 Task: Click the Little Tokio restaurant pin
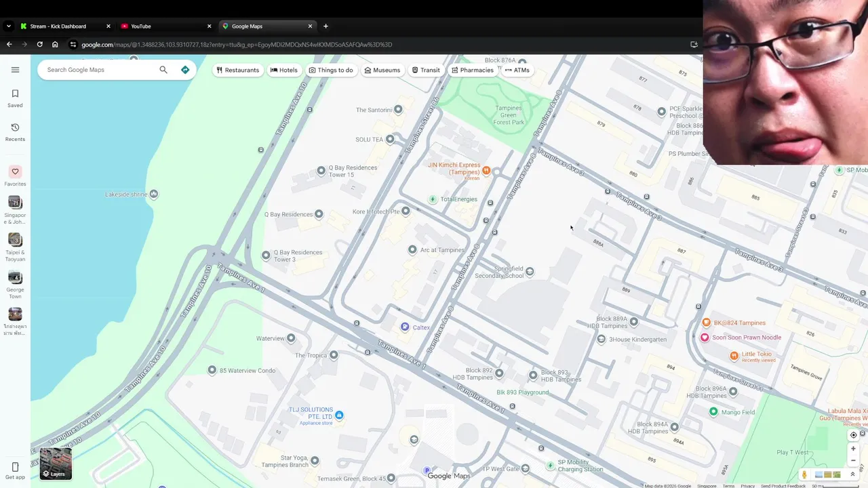coord(734,356)
